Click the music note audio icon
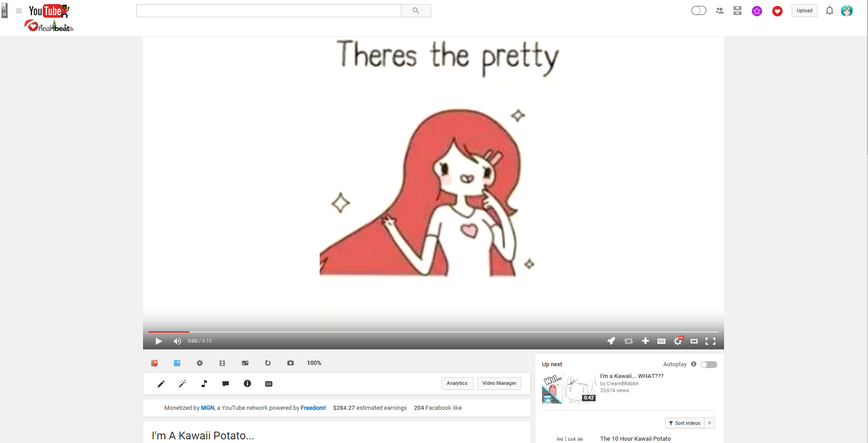This screenshot has width=868, height=443. (204, 384)
